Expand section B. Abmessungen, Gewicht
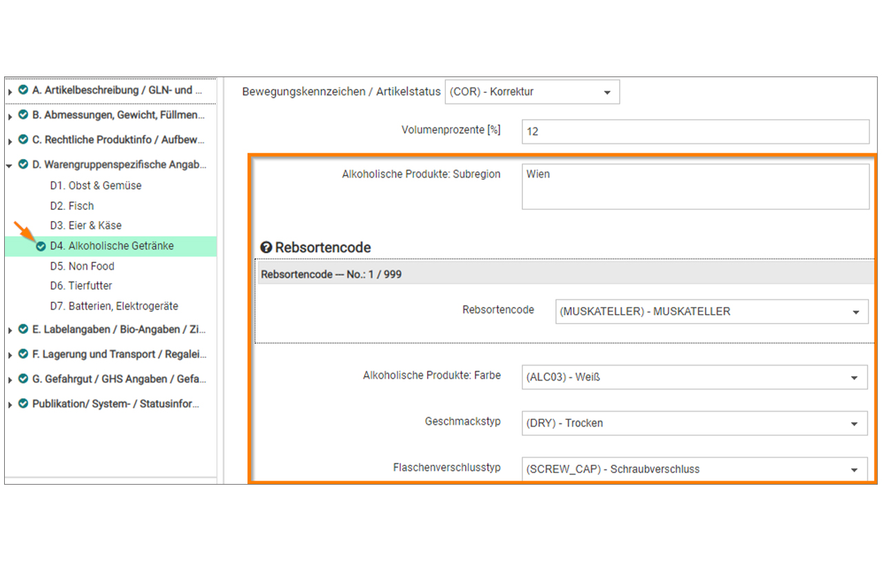The image size is (882, 588). click(x=10, y=116)
